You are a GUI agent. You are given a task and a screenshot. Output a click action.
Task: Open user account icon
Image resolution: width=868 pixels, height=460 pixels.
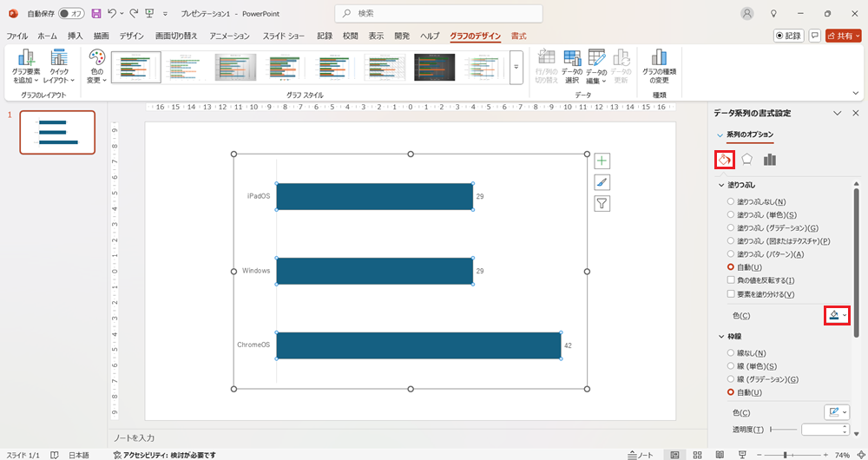(747, 13)
